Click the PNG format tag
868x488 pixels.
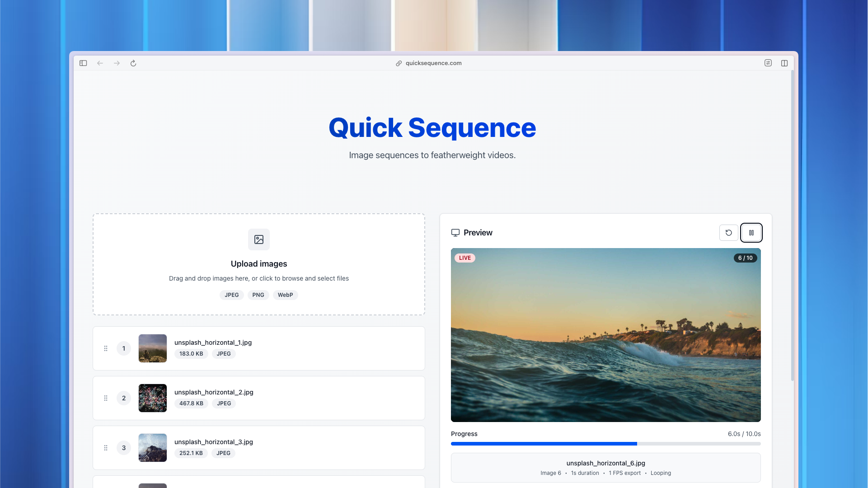[x=258, y=295]
